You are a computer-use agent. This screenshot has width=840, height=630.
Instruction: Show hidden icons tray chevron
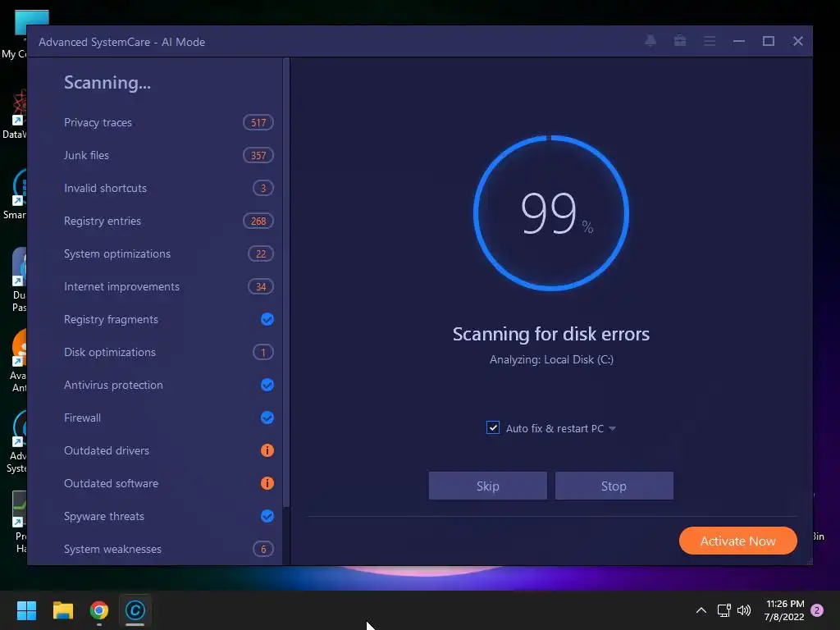[701, 610]
